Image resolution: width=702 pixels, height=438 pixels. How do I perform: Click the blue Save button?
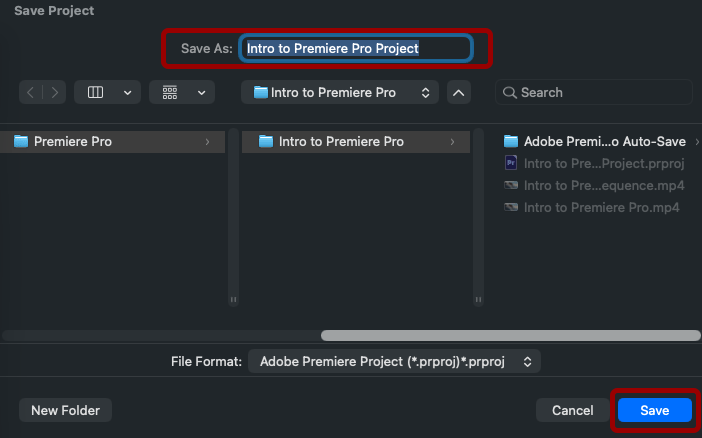point(655,410)
